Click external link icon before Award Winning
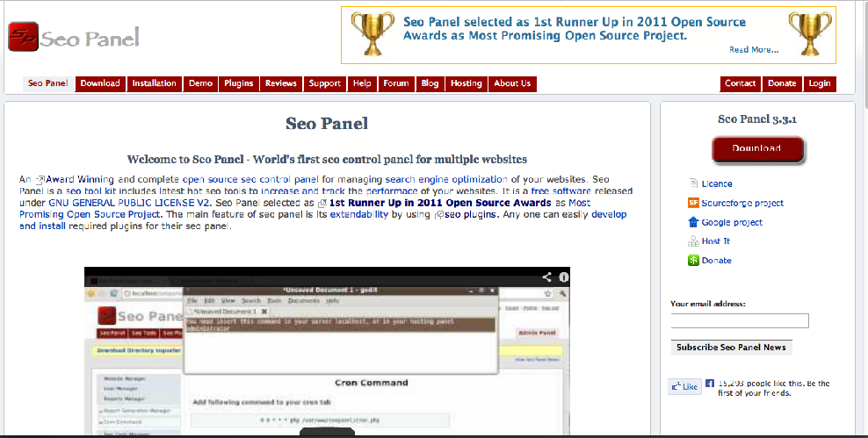The image size is (868, 438). point(40,180)
